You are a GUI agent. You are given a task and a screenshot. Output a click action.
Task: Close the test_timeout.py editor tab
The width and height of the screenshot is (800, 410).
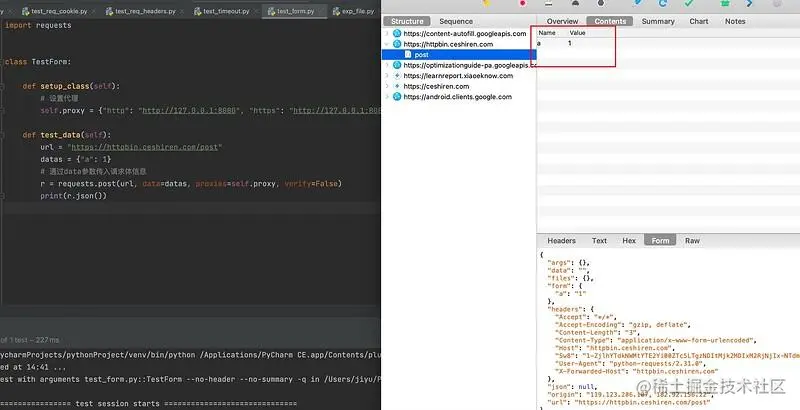(x=256, y=11)
